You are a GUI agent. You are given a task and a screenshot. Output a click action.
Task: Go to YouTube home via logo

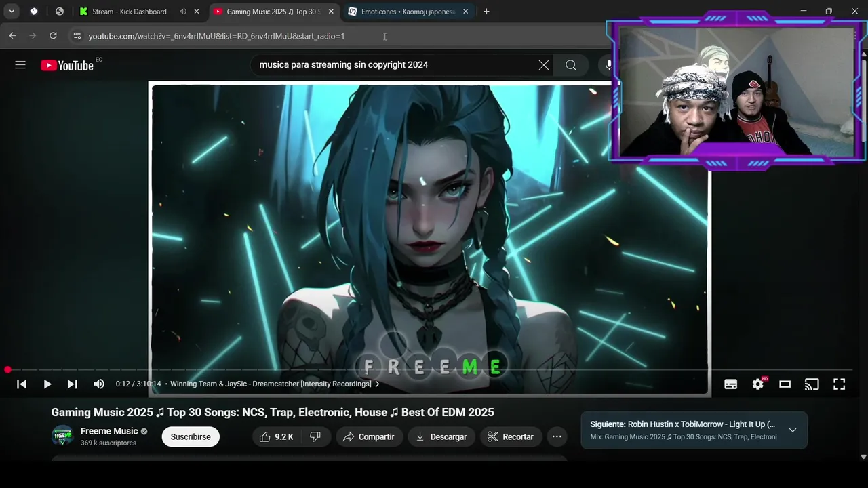click(x=66, y=65)
